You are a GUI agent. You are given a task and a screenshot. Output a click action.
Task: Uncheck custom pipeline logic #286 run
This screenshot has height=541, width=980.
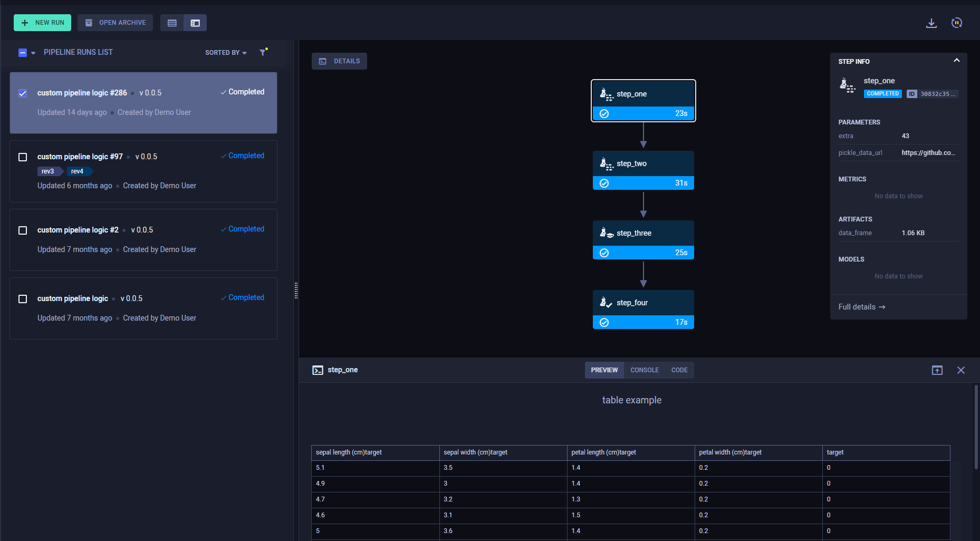(23, 93)
